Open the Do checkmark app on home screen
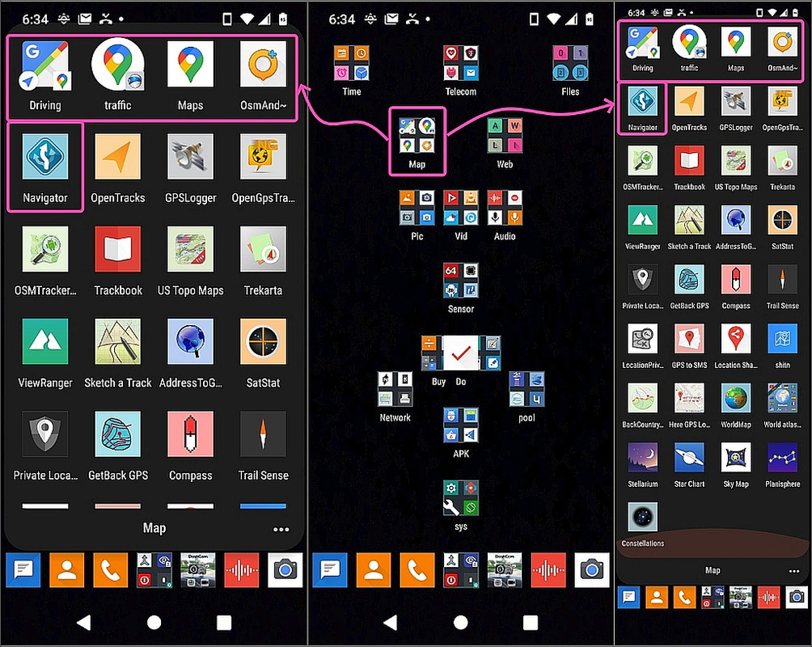This screenshot has width=812, height=647. 460,353
